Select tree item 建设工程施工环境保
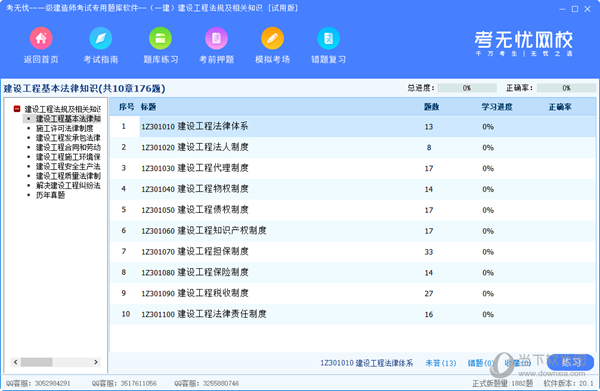Viewport: 600px width, 391px height. (68, 157)
